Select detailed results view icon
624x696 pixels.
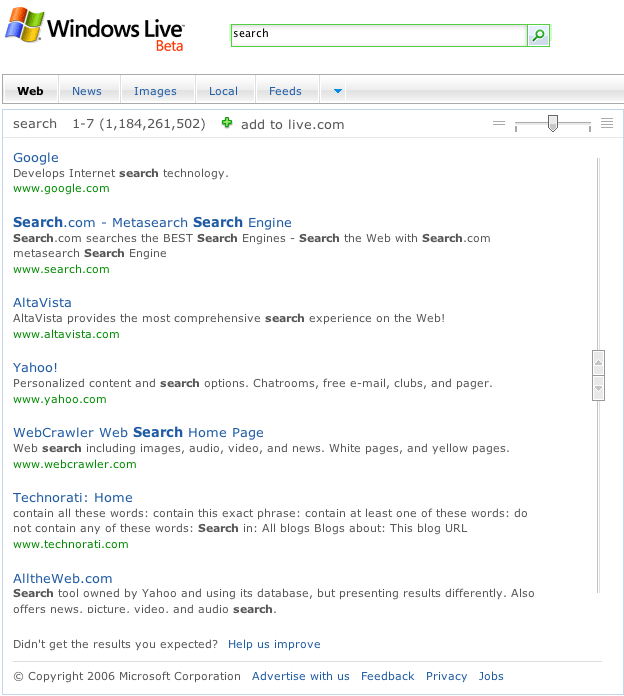(607, 123)
